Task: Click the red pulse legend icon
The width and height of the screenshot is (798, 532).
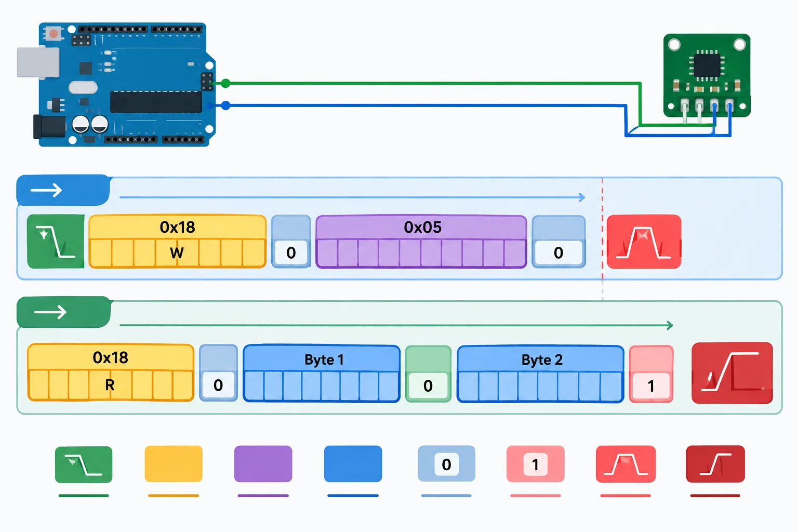Action: pyautogui.click(x=626, y=464)
